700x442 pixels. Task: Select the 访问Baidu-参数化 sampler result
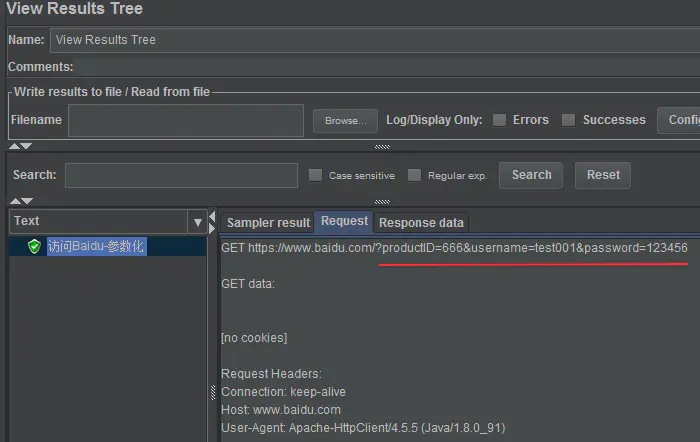point(96,246)
